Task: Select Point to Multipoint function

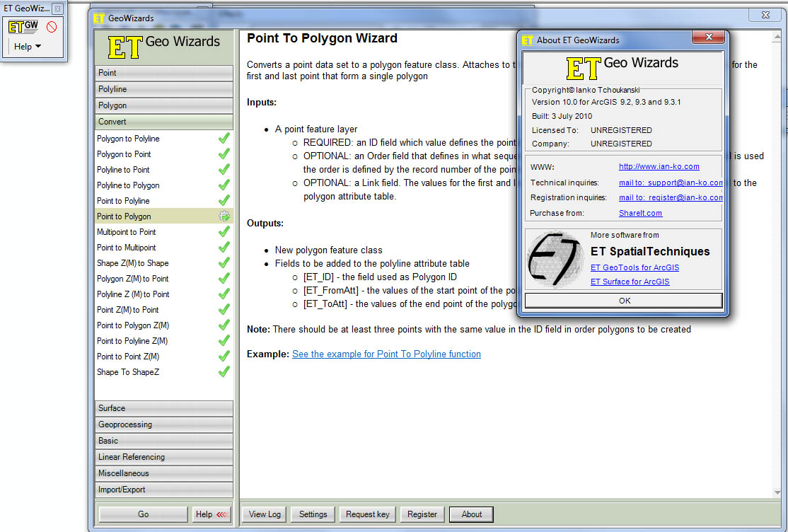Action: pos(126,248)
